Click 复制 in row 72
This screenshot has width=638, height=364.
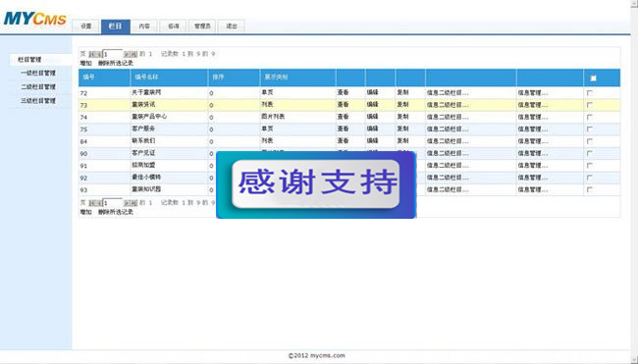click(x=402, y=93)
